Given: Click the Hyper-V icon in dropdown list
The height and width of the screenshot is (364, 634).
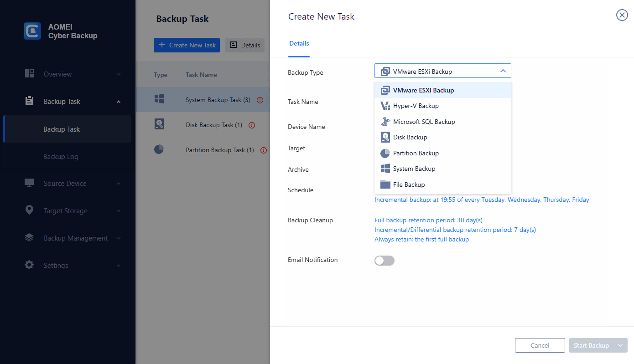Looking at the screenshot, I should coord(385,106).
